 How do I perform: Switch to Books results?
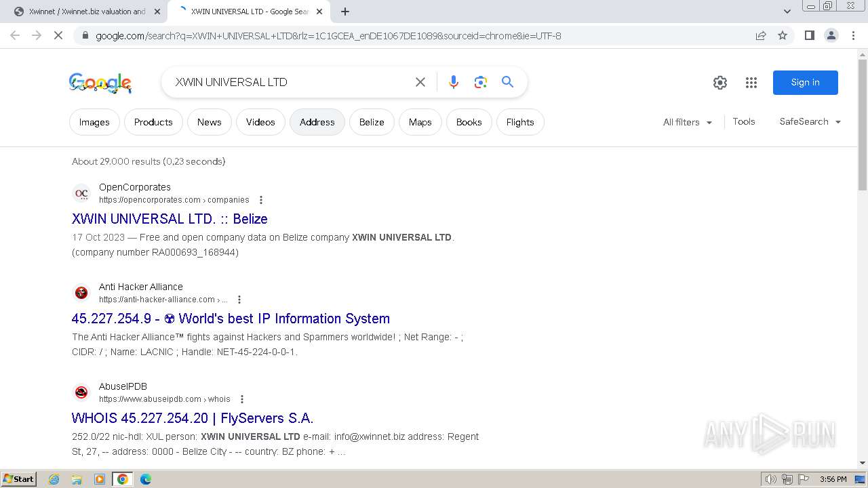(469, 122)
